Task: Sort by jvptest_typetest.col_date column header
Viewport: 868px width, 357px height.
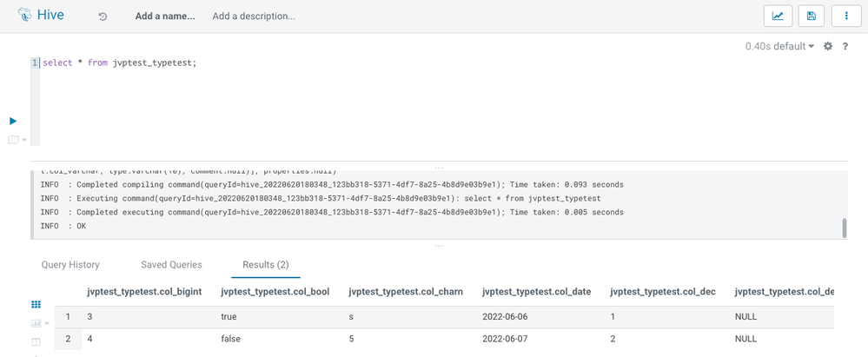Action: pos(537,291)
